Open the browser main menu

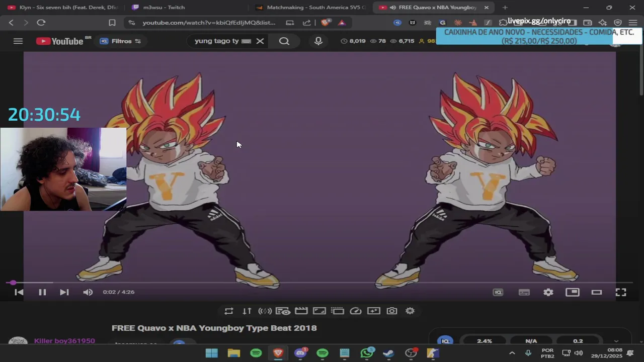click(633, 23)
